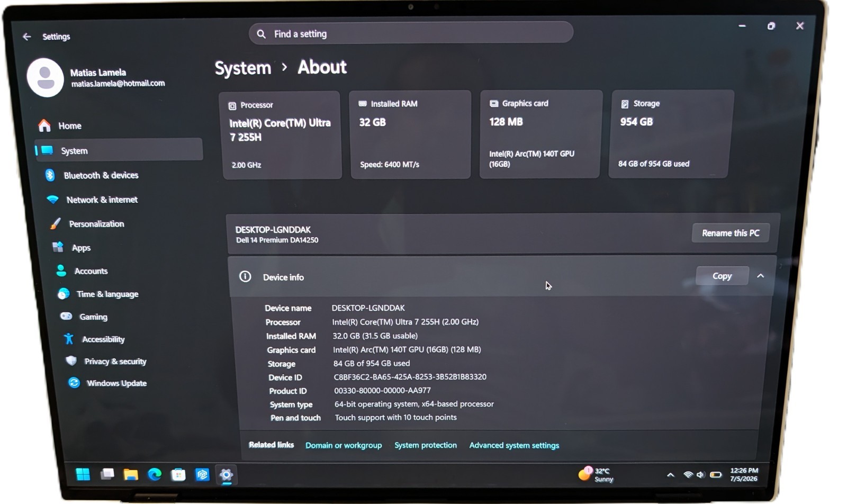Open Bluetooth & devices settings
The height and width of the screenshot is (504, 847).
101,175
